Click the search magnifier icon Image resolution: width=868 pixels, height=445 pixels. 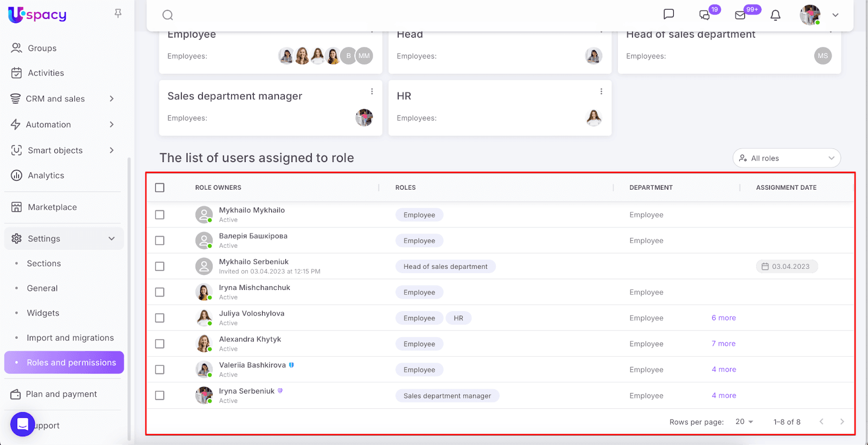pyautogui.click(x=168, y=15)
